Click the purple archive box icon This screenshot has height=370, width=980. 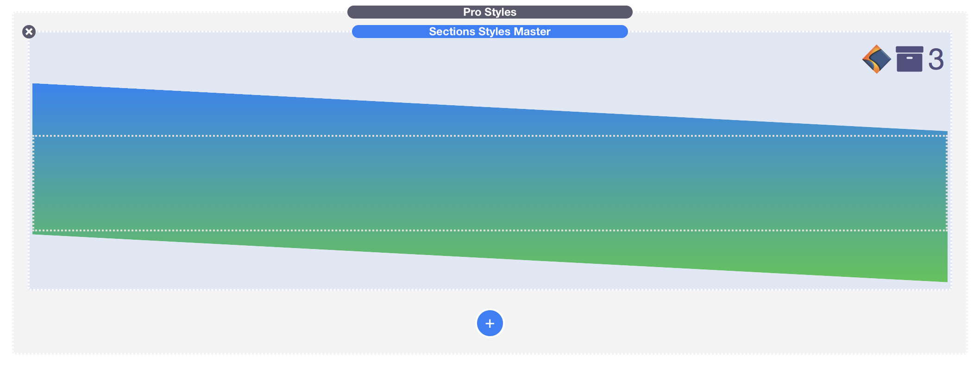[909, 59]
